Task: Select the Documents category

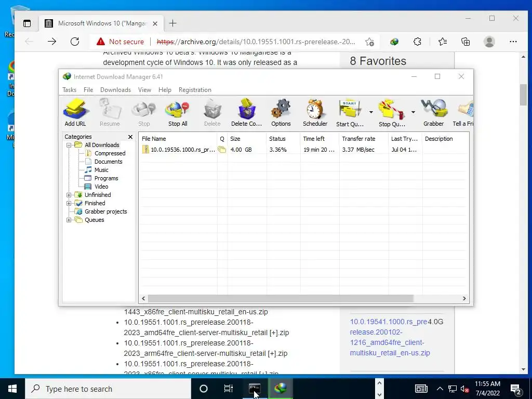Action: [x=108, y=162]
